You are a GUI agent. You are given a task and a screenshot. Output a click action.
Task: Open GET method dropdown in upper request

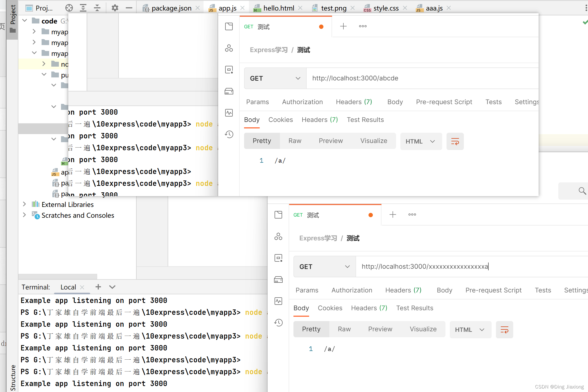(x=275, y=78)
